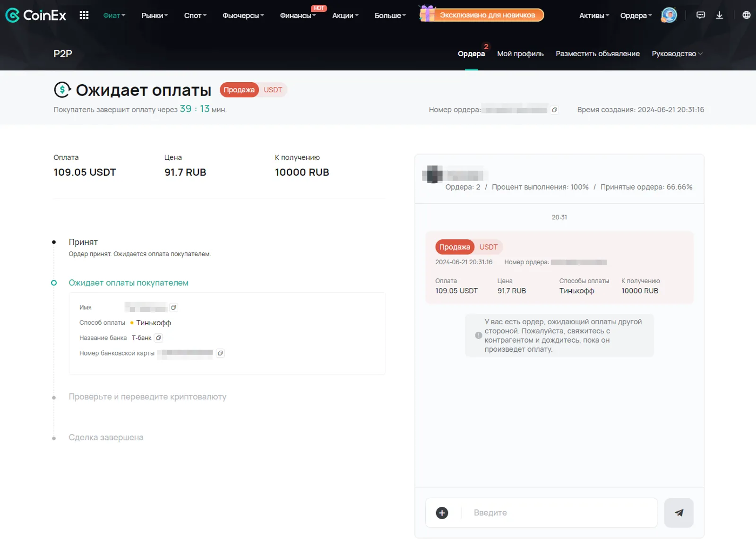Open the apps grid menu icon
The height and width of the screenshot is (555, 756).
coord(84,15)
